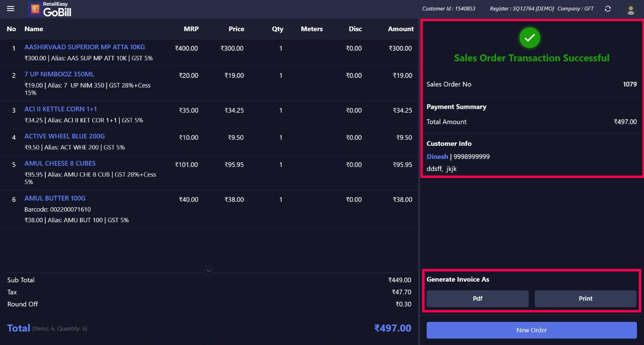Click Round Off value ₹0.30

click(404, 304)
